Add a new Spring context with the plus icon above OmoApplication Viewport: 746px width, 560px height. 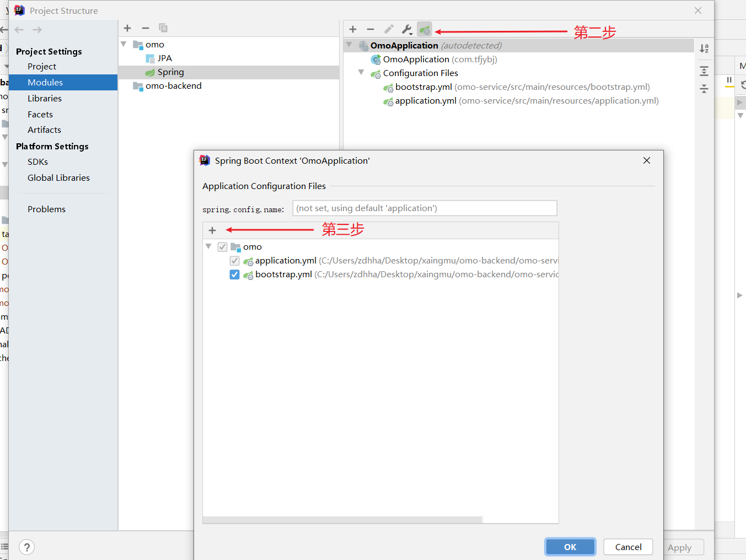(353, 29)
